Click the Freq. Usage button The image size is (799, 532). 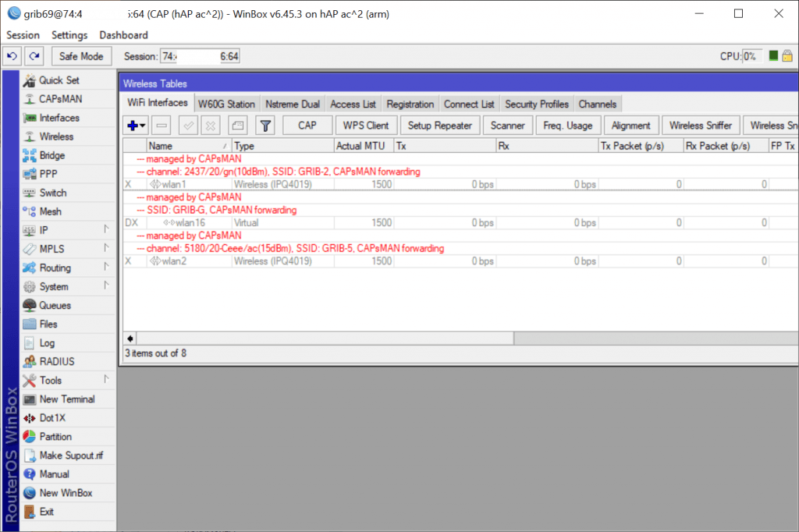point(568,126)
